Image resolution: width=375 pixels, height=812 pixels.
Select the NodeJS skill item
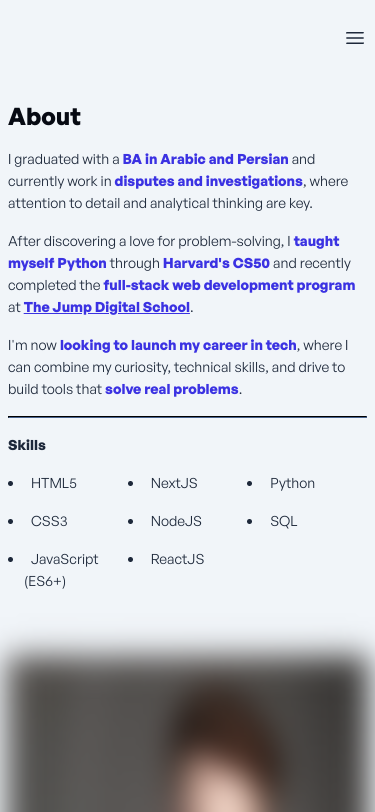click(x=176, y=521)
